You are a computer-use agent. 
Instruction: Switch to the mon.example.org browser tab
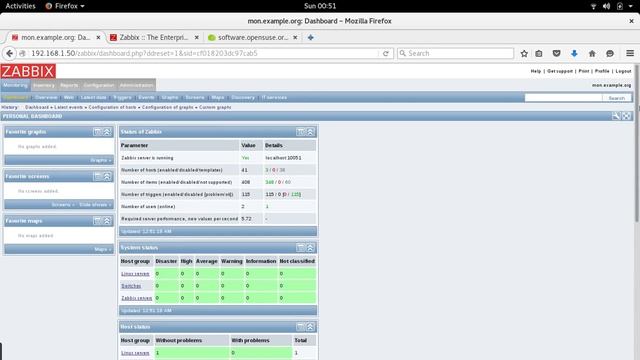55,38
